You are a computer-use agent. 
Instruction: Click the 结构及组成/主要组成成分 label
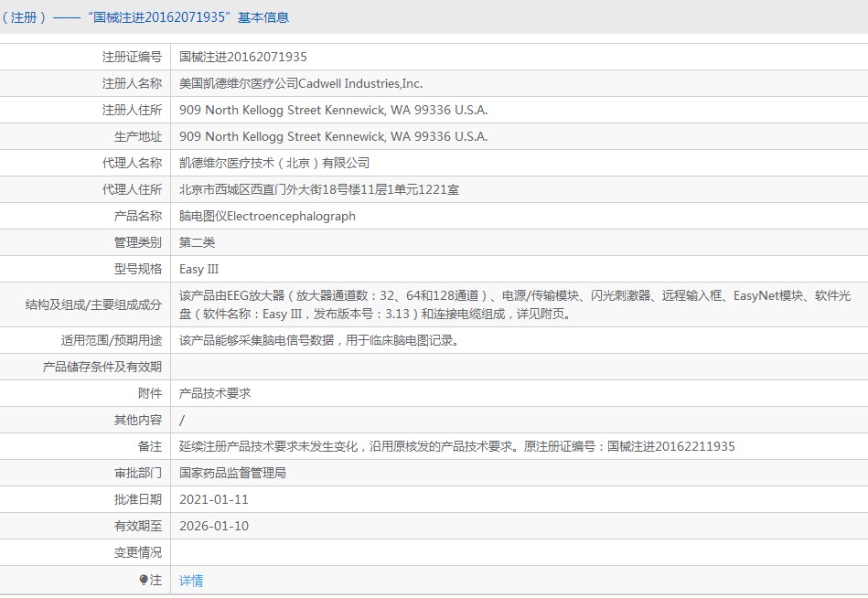tap(93, 304)
